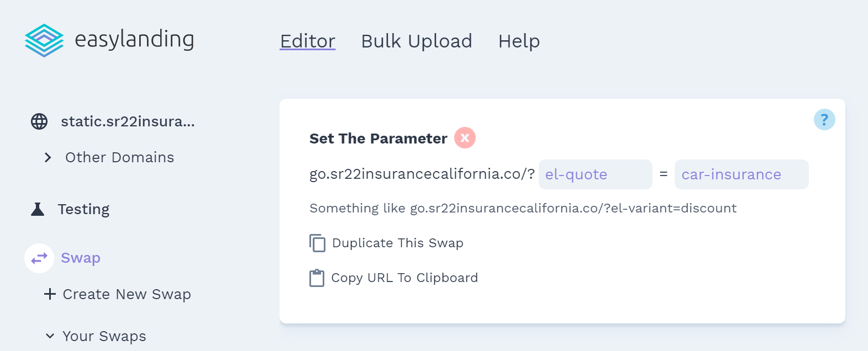This screenshot has width=868, height=351.
Task: Click the car-insurance parameter value field
Action: (741, 174)
